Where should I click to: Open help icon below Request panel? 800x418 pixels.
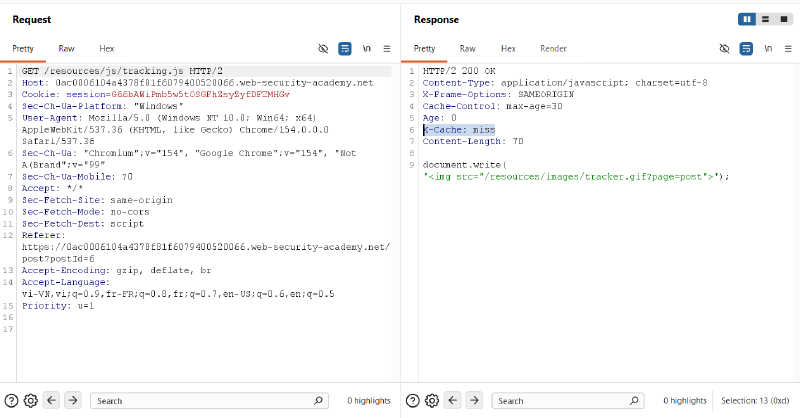click(11, 401)
